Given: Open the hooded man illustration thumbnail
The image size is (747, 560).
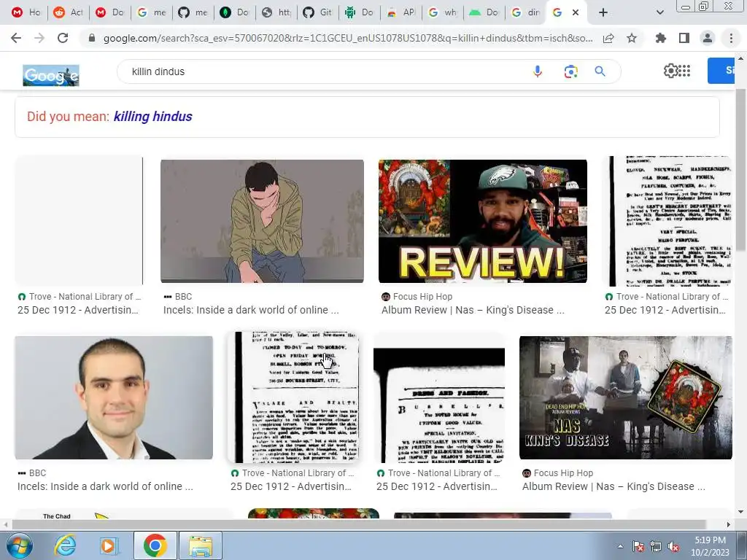Looking at the screenshot, I should pyautogui.click(x=262, y=221).
